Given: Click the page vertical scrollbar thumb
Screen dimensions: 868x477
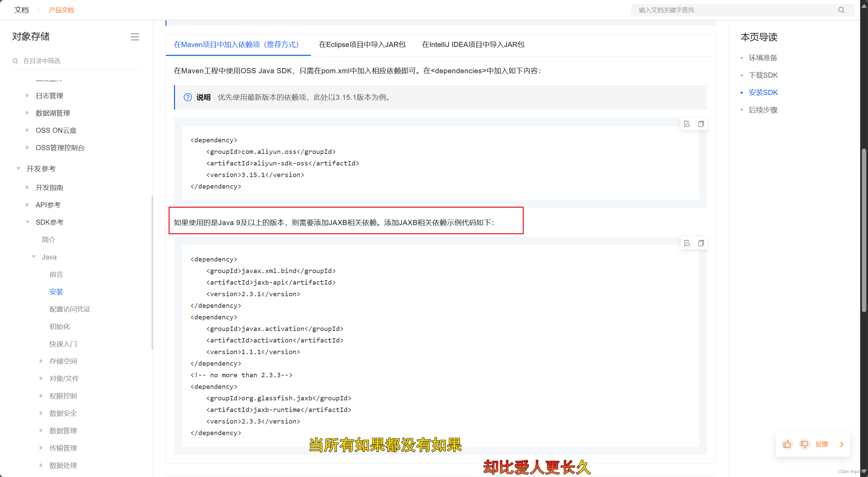Looking at the screenshot, I should coord(864,230).
